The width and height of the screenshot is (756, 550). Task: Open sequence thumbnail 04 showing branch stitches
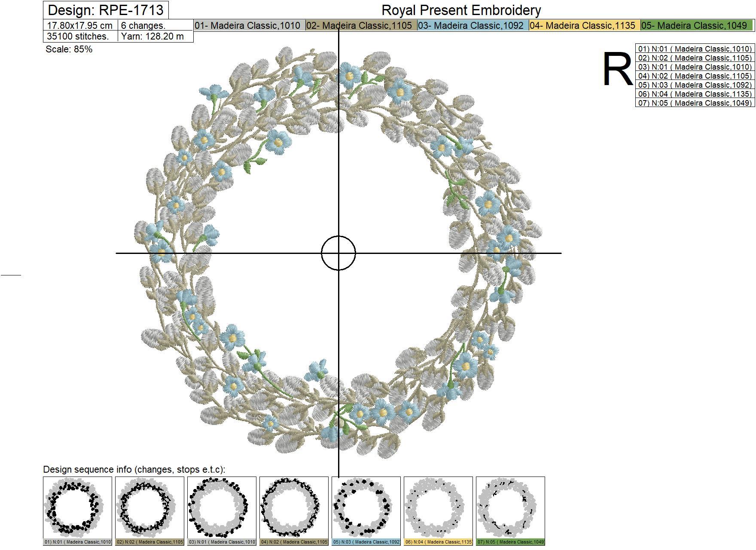coord(294,508)
